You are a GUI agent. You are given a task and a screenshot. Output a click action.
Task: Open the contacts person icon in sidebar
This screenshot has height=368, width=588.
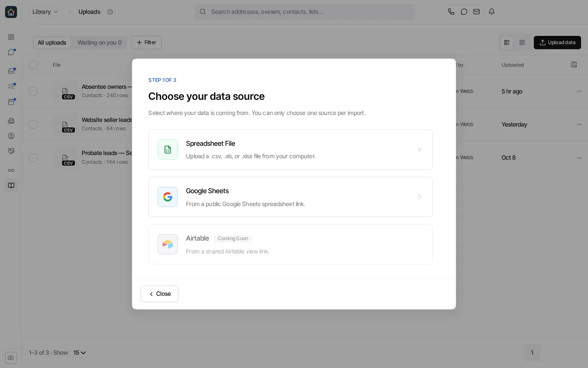click(11, 136)
